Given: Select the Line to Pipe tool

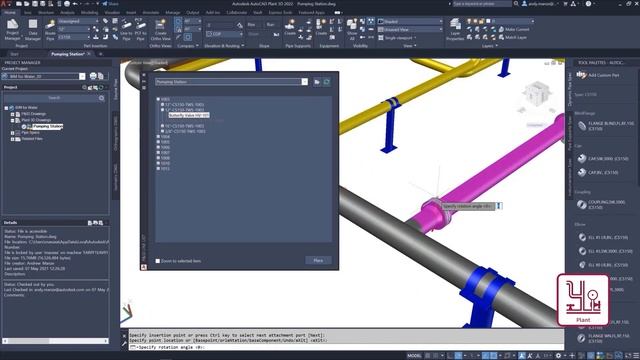Looking at the screenshot, I should [x=126, y=29].
